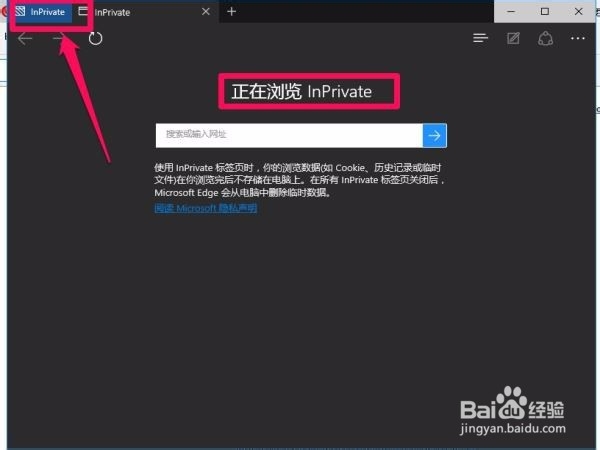This screenshot has height=450, width=600.
Task: Click the search or enter web address field
Action: (289, 135)
